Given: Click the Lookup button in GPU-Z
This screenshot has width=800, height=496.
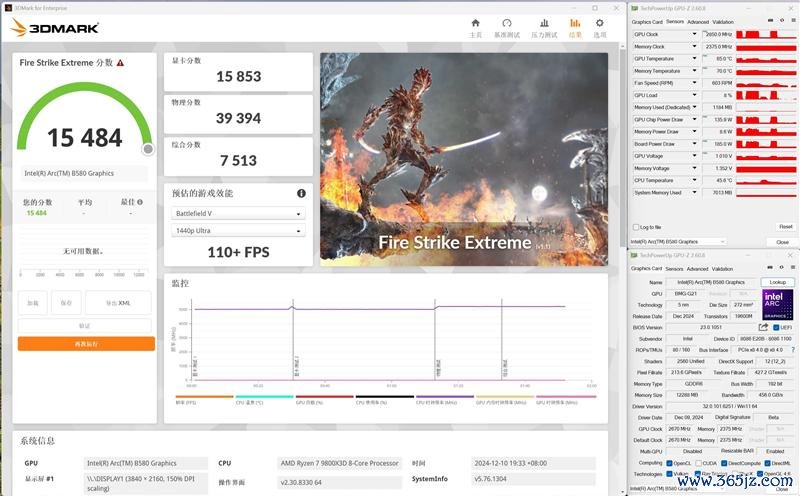Looking at the screenshot, I should tap(777, 282).
